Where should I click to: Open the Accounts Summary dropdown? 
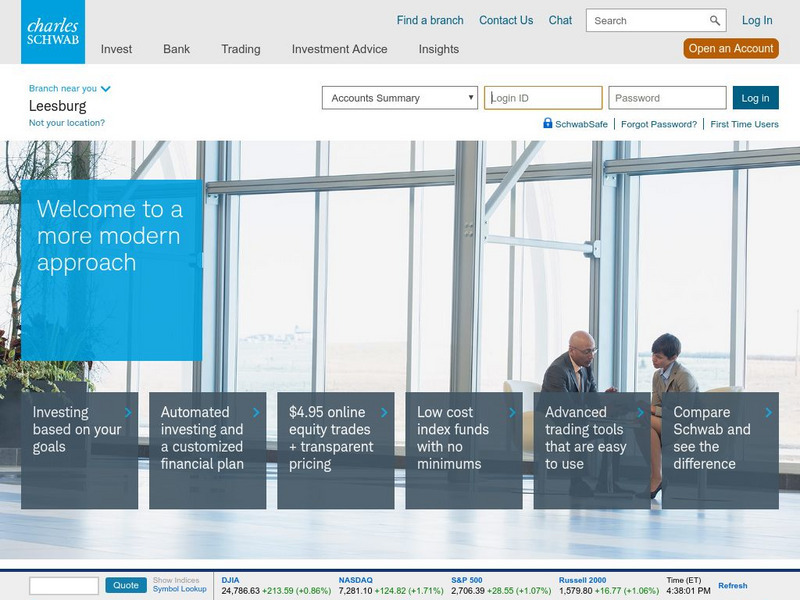point(400,98)
